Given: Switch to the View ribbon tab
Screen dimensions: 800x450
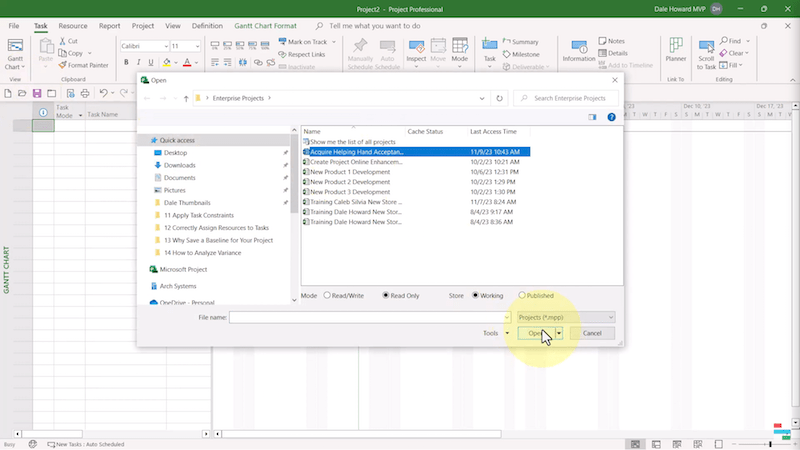Looking at the screenshot, I should 172,26.
